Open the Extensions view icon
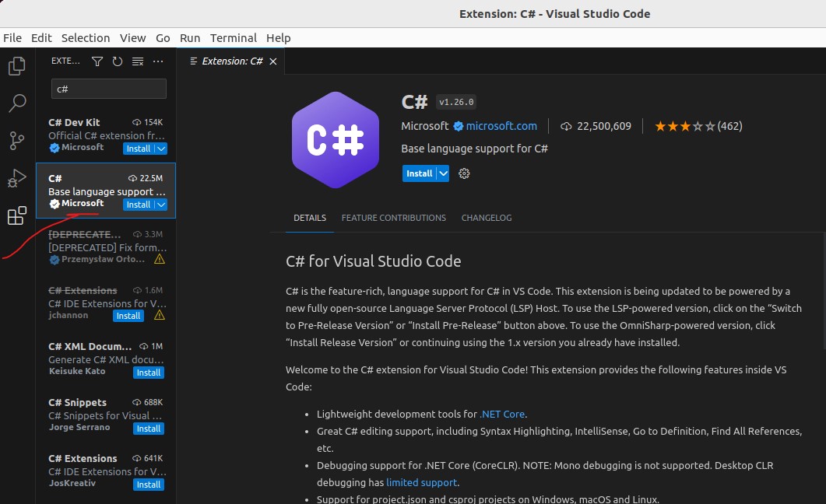Viewport: 826px width, 504px height. click(x=17, y=215)
